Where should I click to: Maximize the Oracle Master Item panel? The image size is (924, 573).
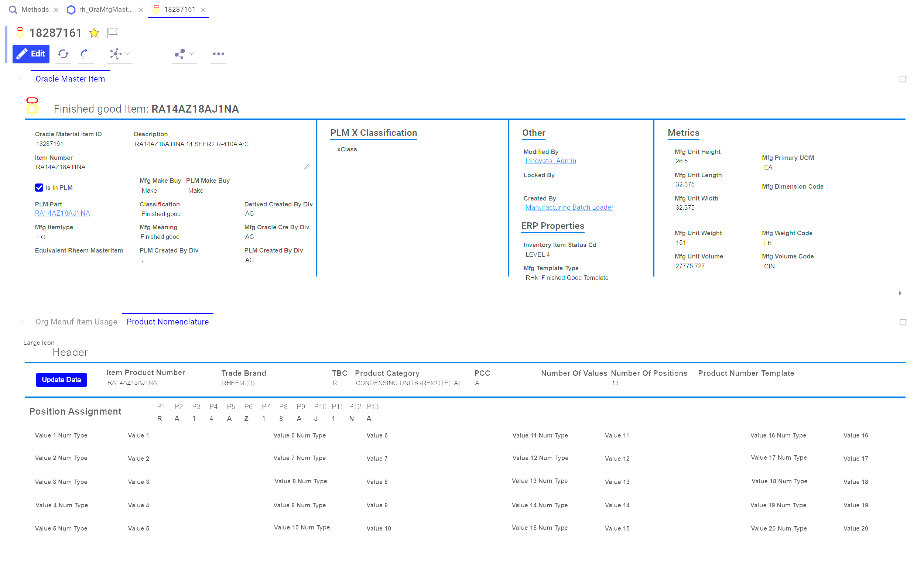(x=903, y=79)
